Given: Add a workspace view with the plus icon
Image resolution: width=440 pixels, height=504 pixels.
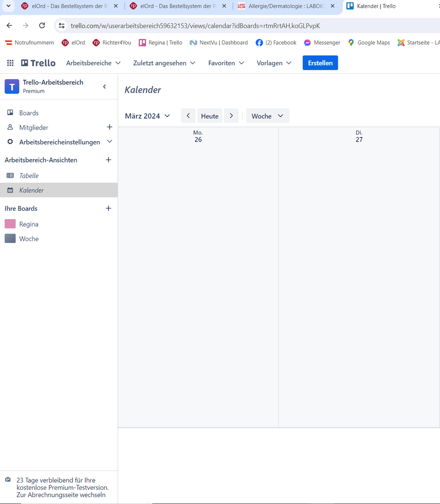Looking at the screenshot, I should click(108, 160).
